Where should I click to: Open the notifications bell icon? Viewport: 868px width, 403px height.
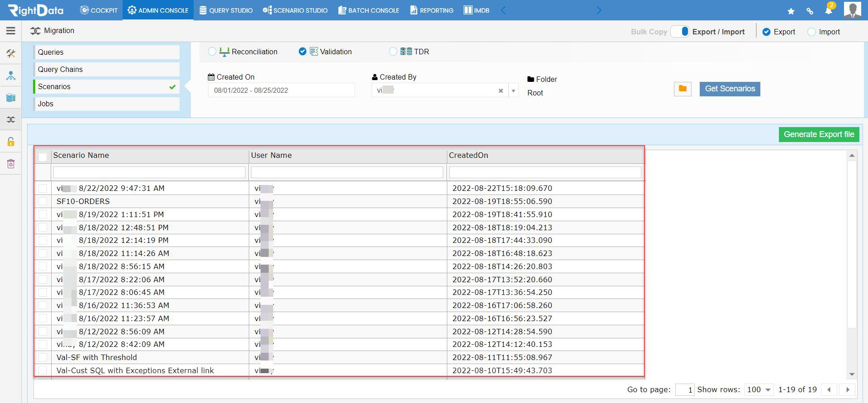829,9
